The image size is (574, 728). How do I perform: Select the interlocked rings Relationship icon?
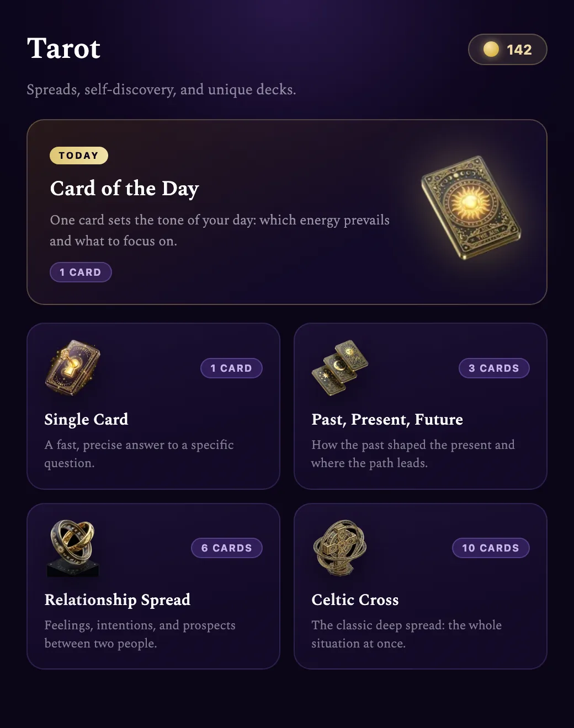[x=73, y=548]
